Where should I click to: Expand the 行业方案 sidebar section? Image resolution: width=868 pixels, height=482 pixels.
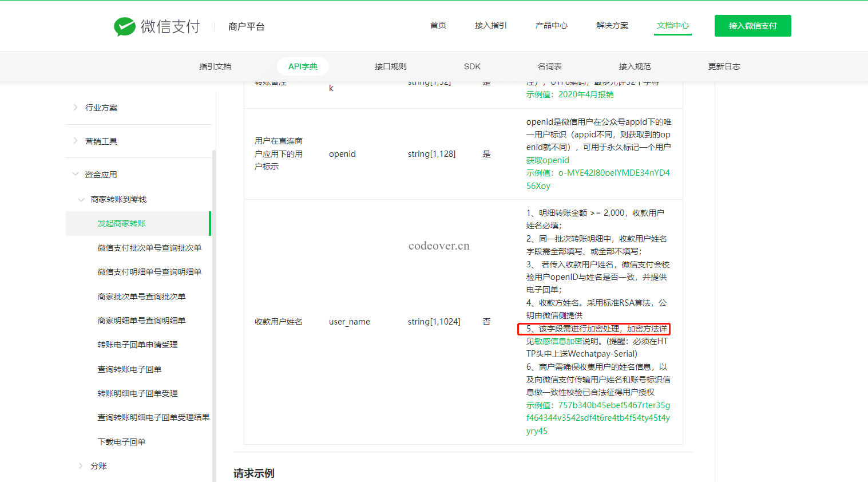click(x=76, y=108)
